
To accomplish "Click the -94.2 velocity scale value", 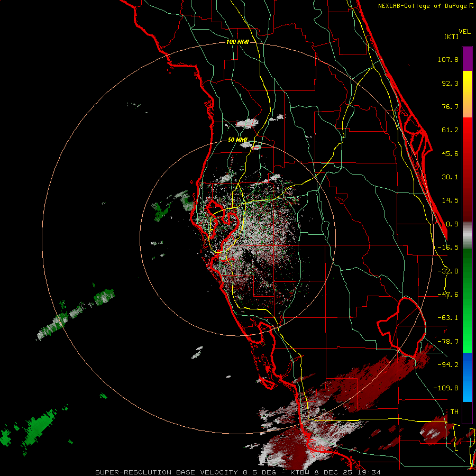I will click(x=448, y=364).
